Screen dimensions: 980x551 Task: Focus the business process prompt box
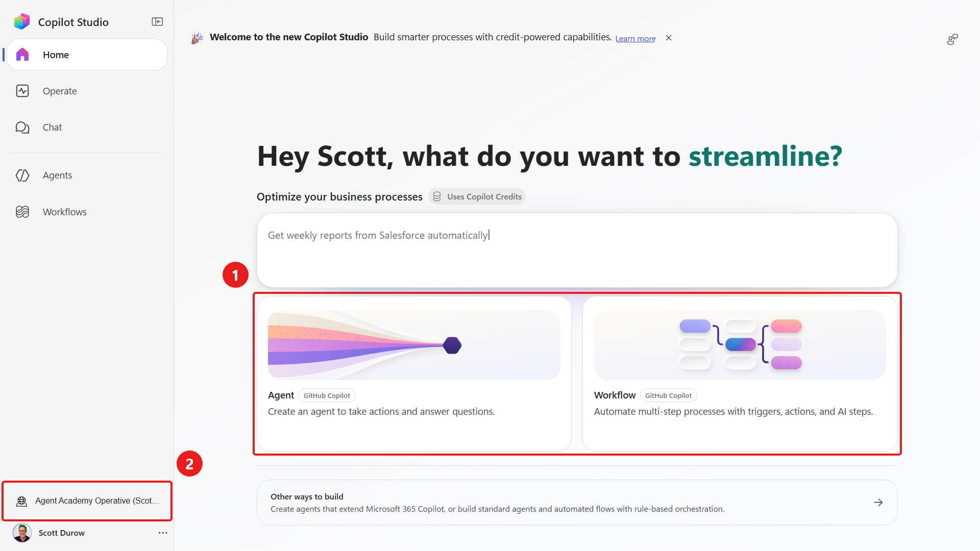577,250
